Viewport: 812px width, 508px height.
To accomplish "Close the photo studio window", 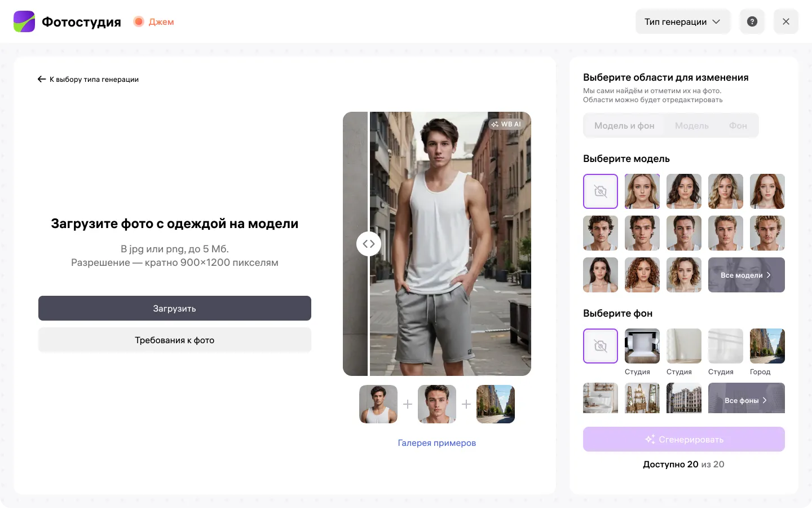I will click(785, 21).
